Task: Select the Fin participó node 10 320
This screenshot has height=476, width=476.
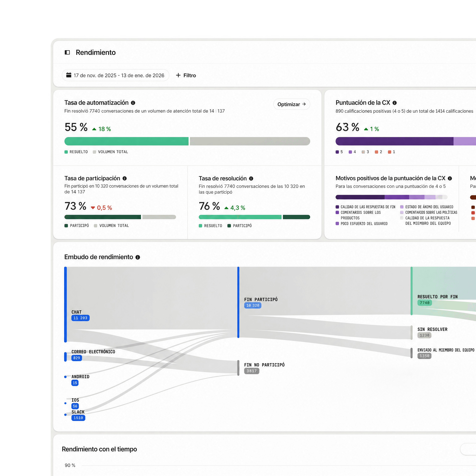Action: coord(253,306)
